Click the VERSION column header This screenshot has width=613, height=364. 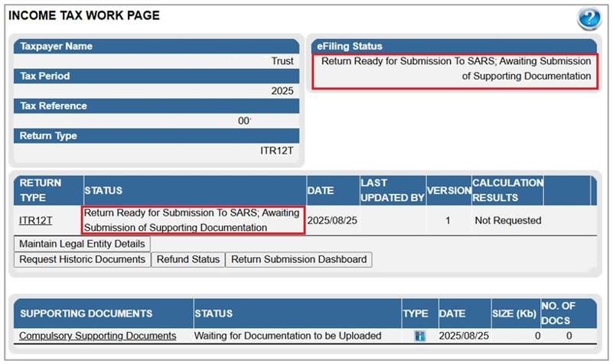click(448, 190)
